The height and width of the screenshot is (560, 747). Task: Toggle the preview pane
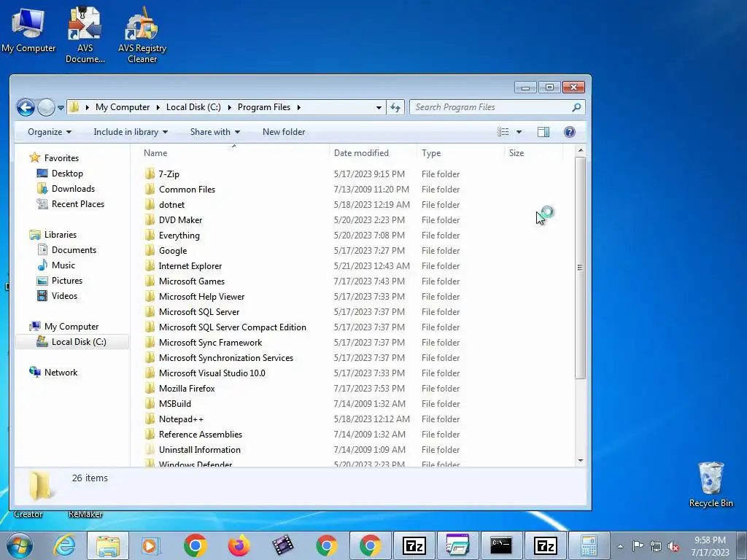543,132
